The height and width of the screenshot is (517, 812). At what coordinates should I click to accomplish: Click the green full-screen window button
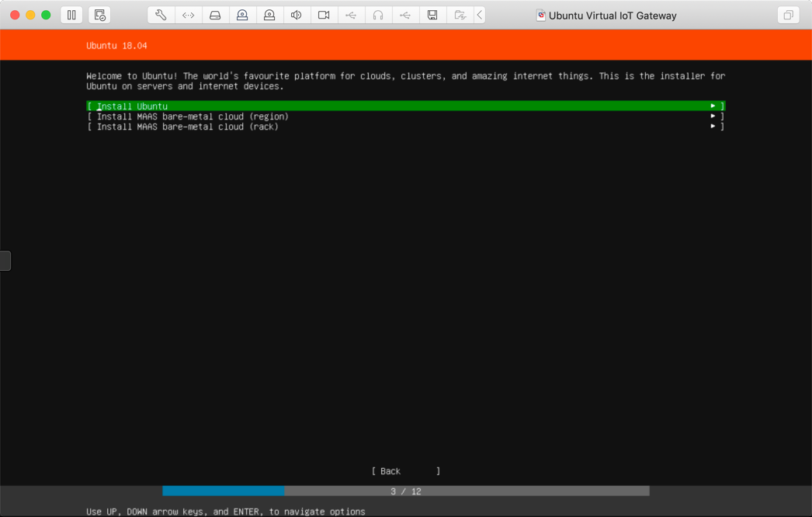coord(46,15)
